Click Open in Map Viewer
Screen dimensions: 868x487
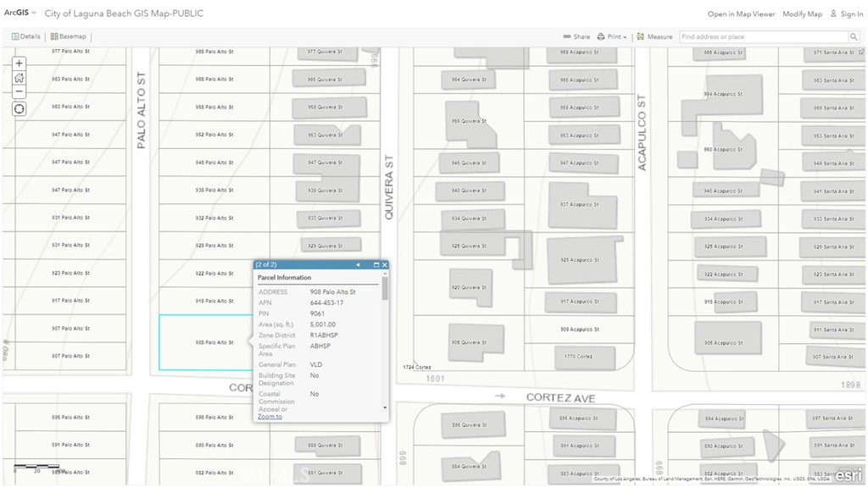point(741,14)
